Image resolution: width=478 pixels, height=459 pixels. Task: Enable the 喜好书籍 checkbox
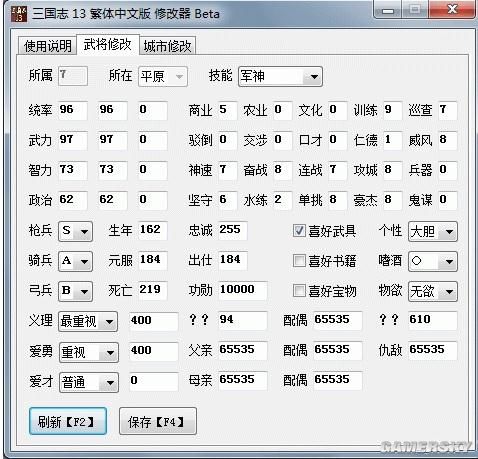coord(299,260)
